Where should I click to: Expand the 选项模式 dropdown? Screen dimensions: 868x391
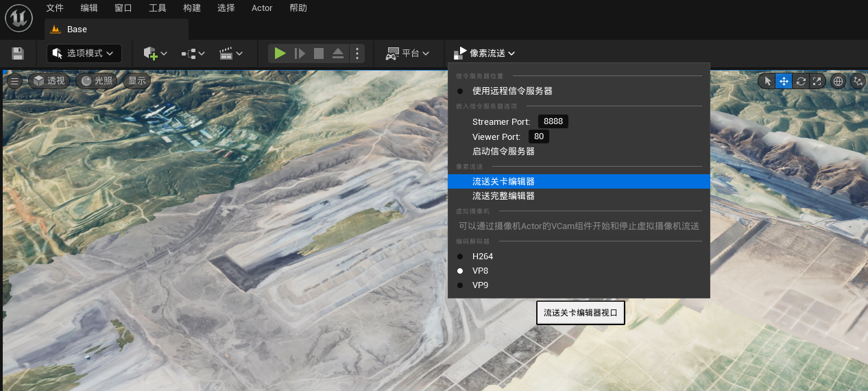coord(84,54)
